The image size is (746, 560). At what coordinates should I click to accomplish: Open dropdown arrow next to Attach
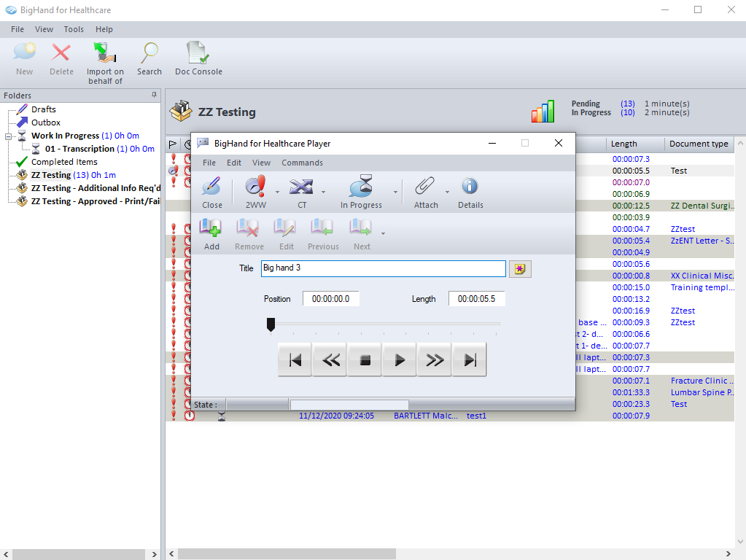(x=447, y=192)
